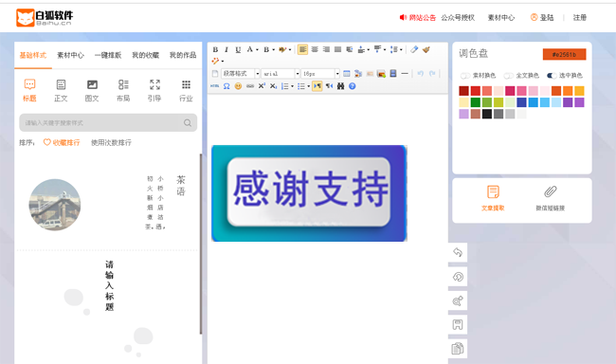Center-align the text
Viewport: 616px width, 364px height.
click(x=315, y=49)
